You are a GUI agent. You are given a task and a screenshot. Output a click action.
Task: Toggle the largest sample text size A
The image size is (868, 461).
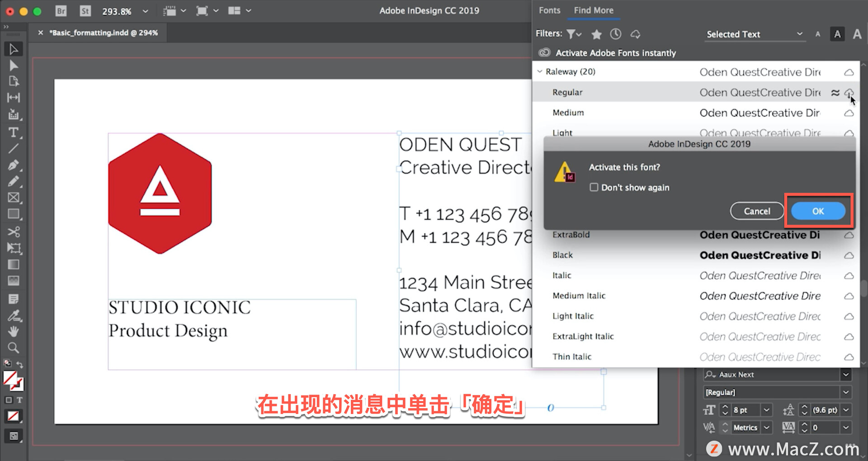pyautogui.click(x=857, y=33)
